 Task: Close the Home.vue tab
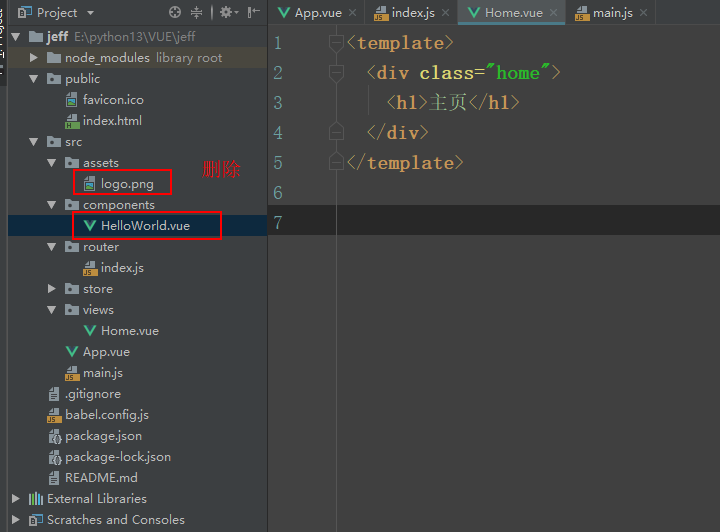click(553, 13)
